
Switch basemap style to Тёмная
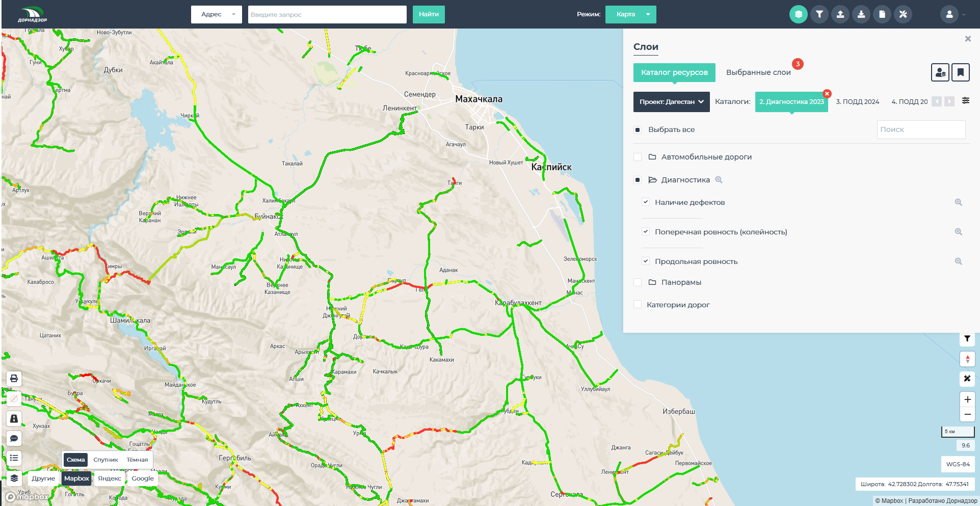point(137,460)
